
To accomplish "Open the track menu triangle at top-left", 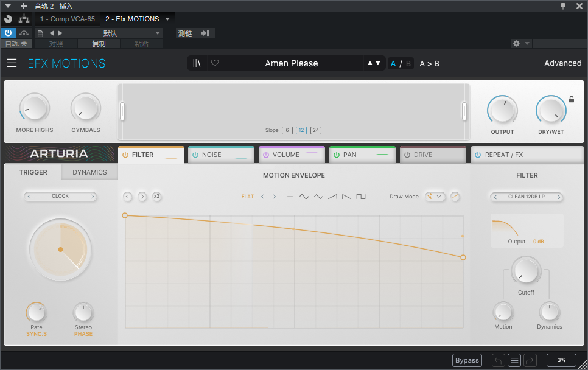I will [8, 6].
